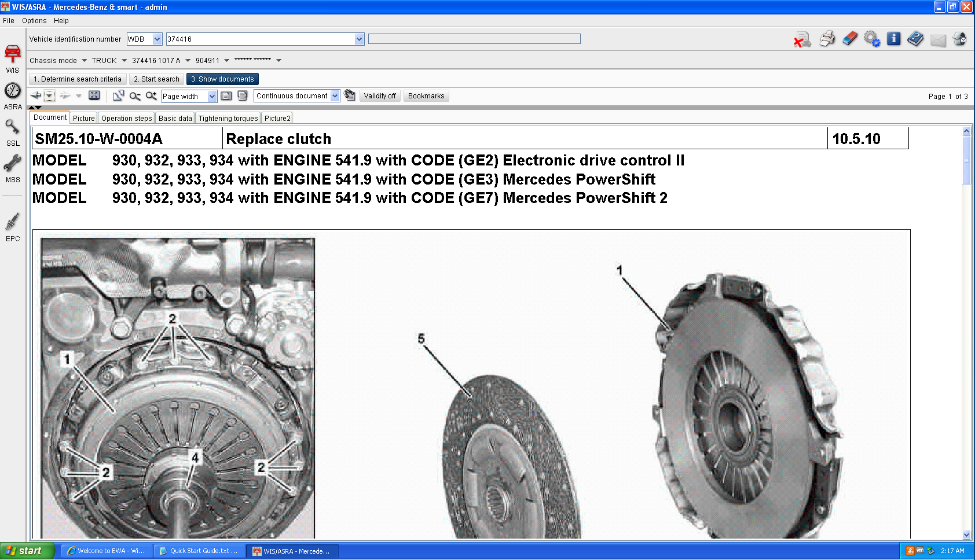975x560 pixels.
Task: Click the SM25.10-W-0004A document number
Action: point(98,139)
